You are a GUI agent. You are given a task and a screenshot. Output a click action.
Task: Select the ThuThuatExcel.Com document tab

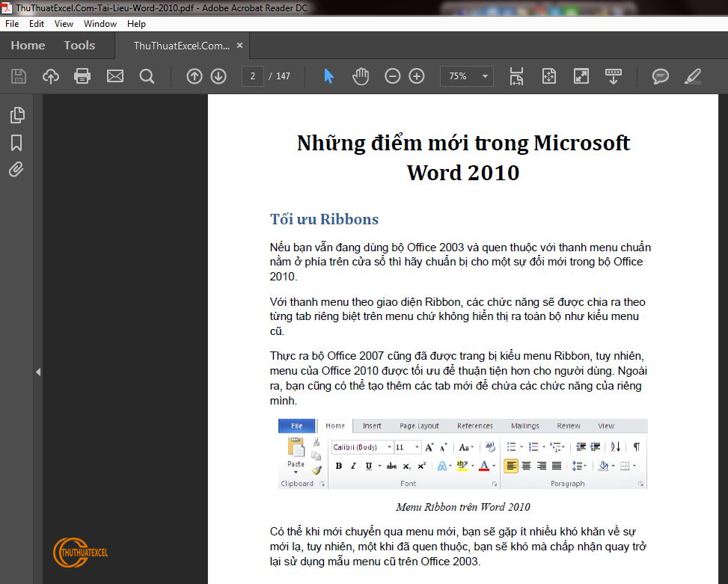click(x=182, y=46)
